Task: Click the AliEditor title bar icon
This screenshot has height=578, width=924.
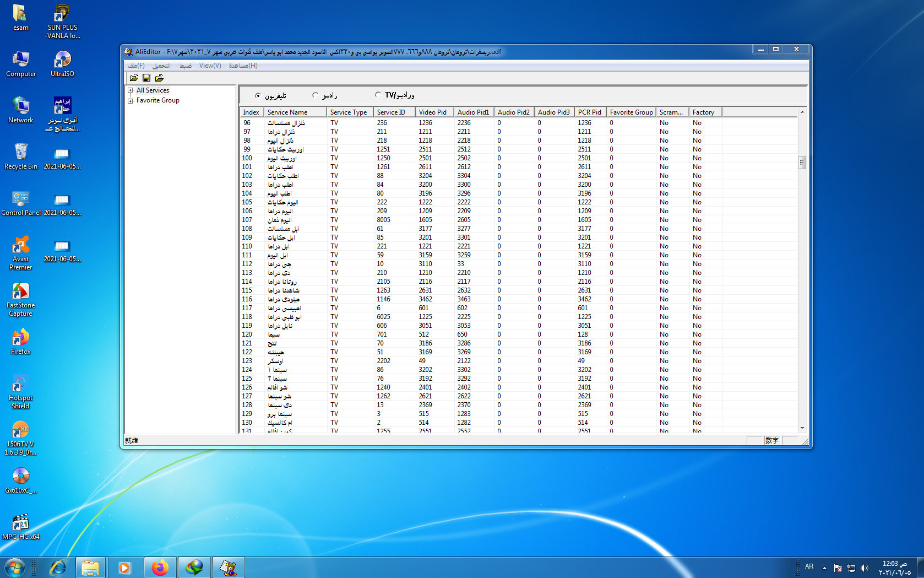Action: 129,52
